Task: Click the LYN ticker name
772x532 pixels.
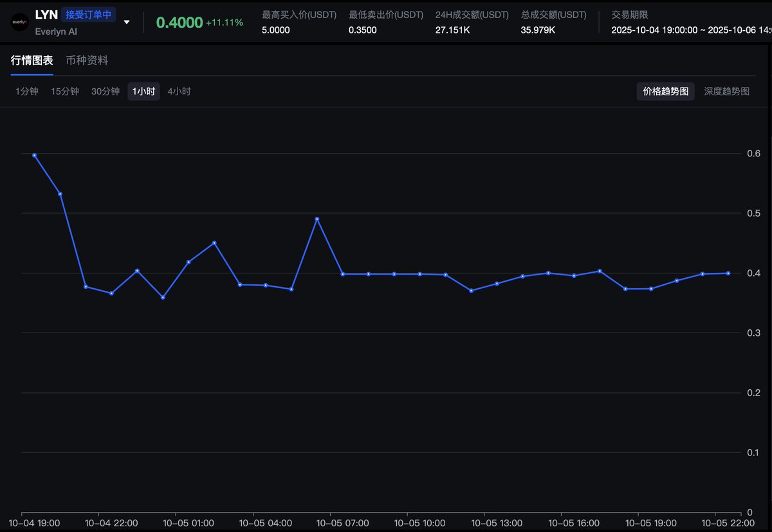Action: click(x=46, y=15)
